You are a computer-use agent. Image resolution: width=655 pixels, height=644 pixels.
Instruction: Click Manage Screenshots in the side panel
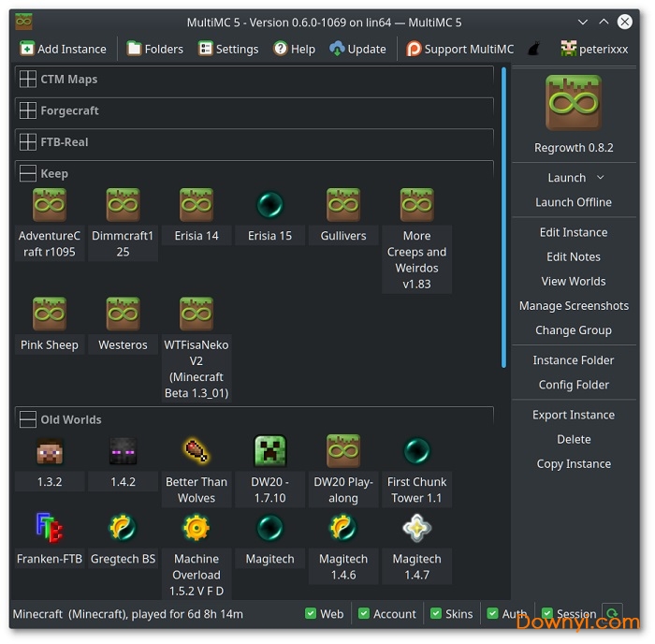click(x=574, y=305)
